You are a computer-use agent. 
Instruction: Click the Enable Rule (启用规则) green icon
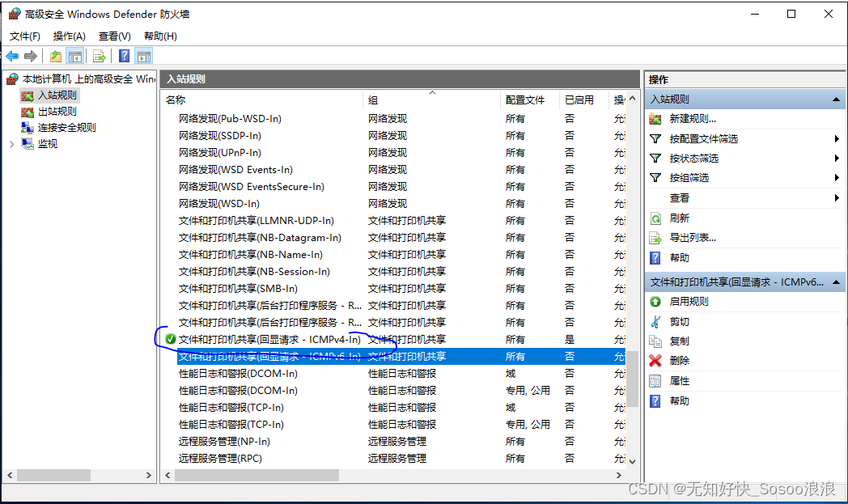coord(655,301)
